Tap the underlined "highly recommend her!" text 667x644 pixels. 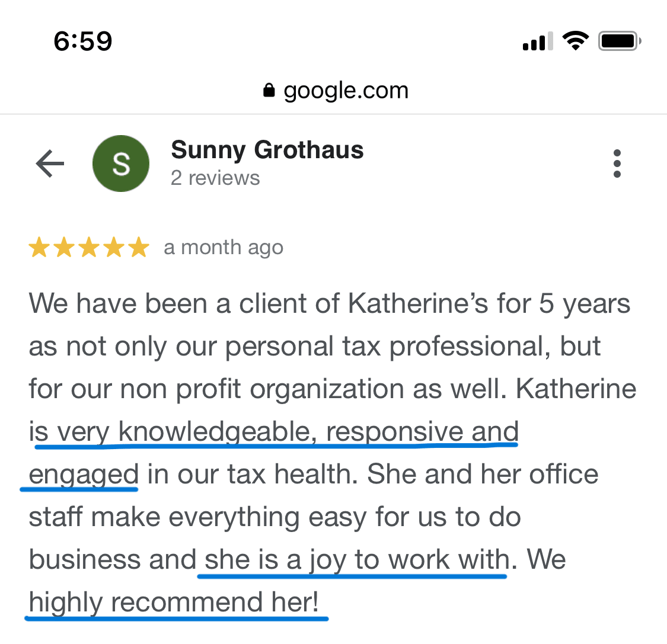[x=174, y=603]
